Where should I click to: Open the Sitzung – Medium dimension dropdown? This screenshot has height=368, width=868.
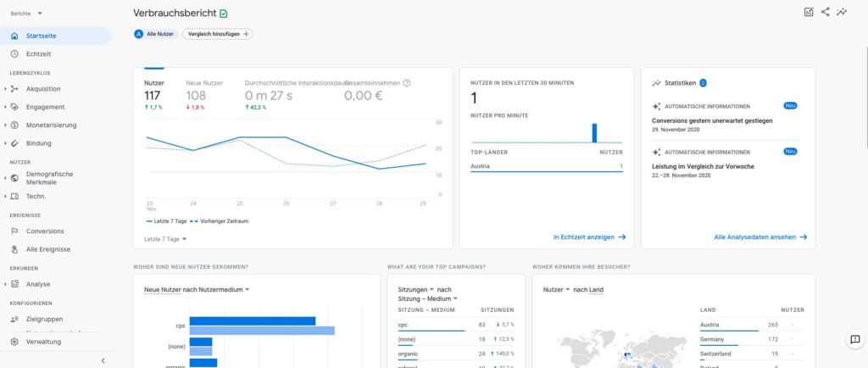point(428,298)
